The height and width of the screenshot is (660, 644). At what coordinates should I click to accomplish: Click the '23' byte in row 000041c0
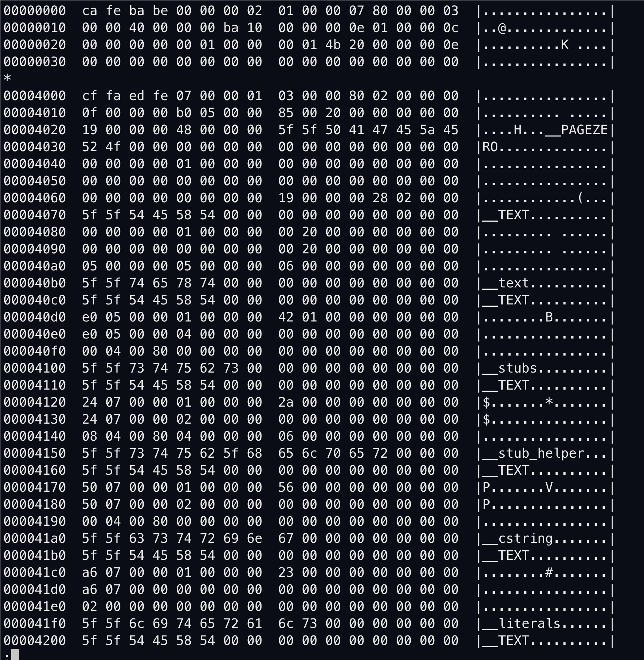click(x=286, y=572)
